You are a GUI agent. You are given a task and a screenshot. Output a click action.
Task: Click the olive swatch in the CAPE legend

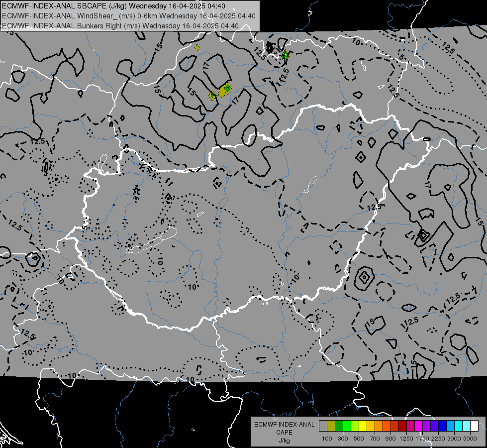tap(331, 426)
